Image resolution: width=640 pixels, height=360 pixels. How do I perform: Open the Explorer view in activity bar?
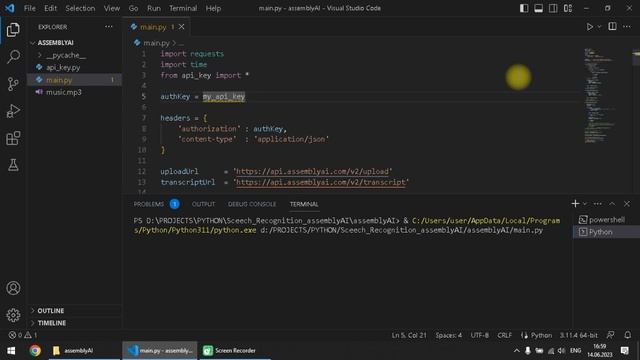point(13,29)
